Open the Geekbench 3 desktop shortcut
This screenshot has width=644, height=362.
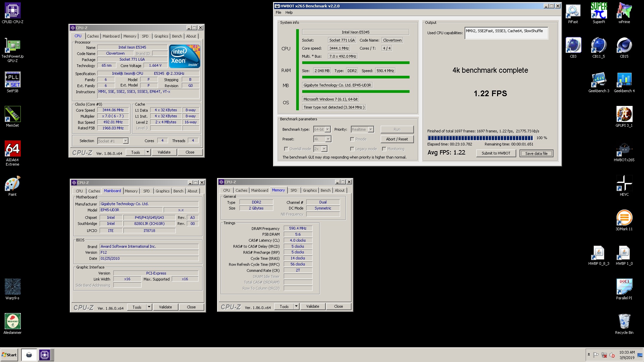[x=599, y=82]
